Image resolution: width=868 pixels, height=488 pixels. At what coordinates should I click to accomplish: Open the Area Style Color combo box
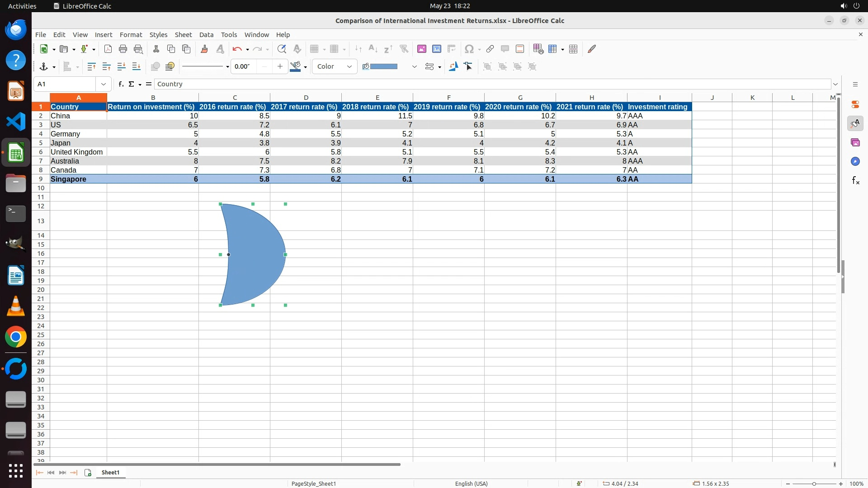335,67
